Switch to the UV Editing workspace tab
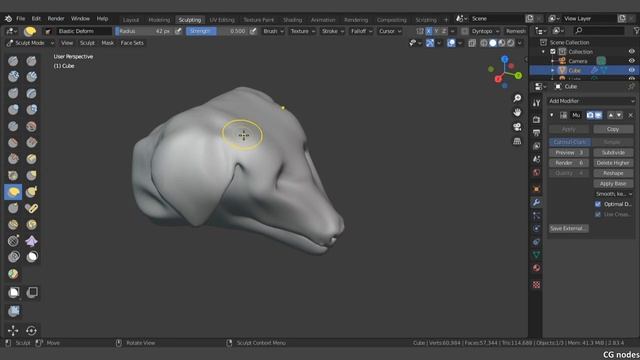Image resolution: width=640 pixels, height=360 pixels. point(222,20)
